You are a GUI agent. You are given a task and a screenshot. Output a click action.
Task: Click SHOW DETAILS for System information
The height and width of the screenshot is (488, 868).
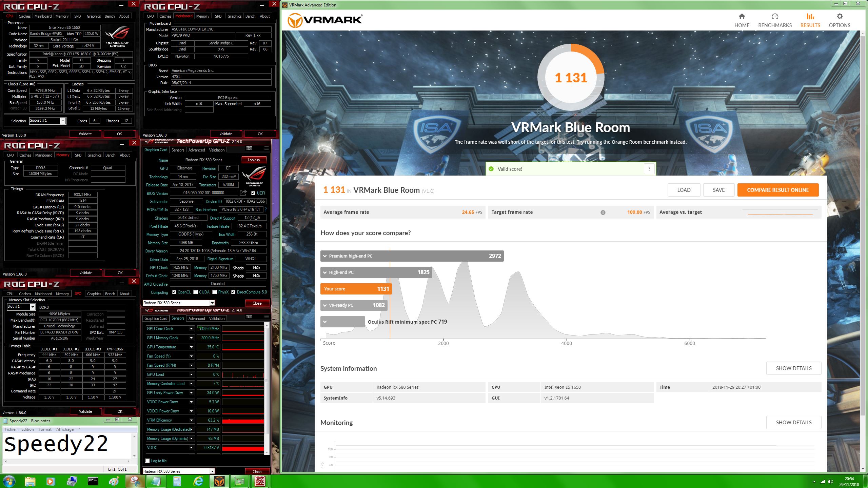793,368
